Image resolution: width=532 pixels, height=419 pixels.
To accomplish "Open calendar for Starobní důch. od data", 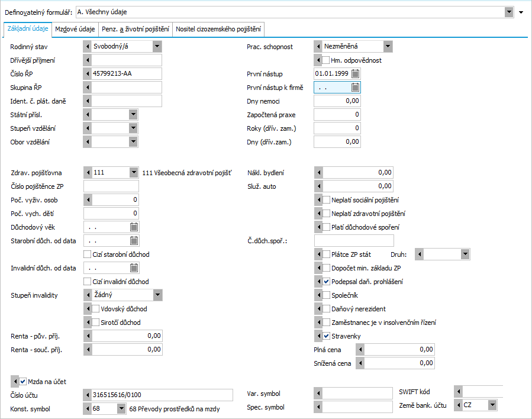I will point(134,240).
